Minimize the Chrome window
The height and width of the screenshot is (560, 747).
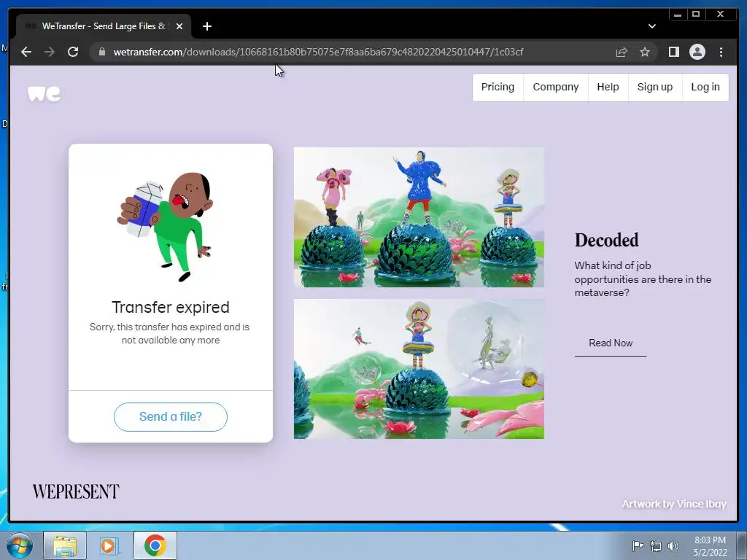coord(678,15)
